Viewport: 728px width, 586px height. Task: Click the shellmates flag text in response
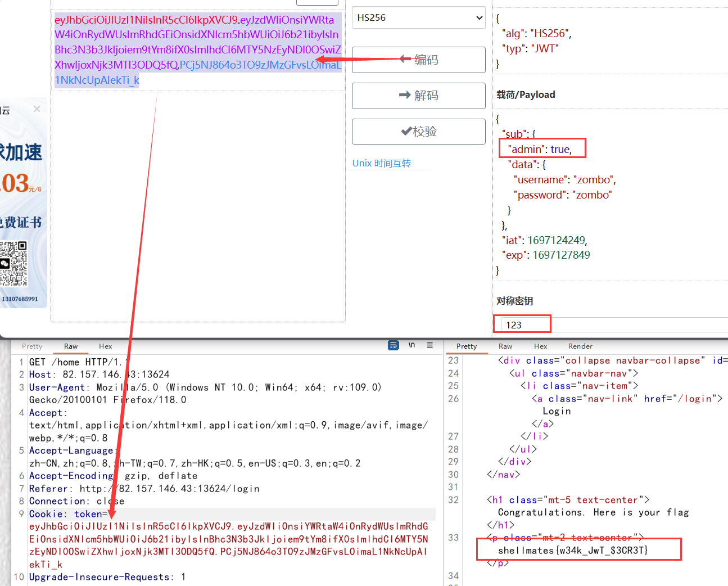[573, 551]
